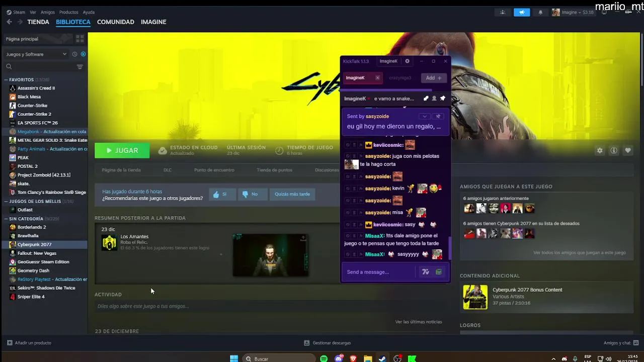Screen dimensions: 644x362
Task: Go forward using the Steam forward arrow
Action: click(x=20, y=22)
